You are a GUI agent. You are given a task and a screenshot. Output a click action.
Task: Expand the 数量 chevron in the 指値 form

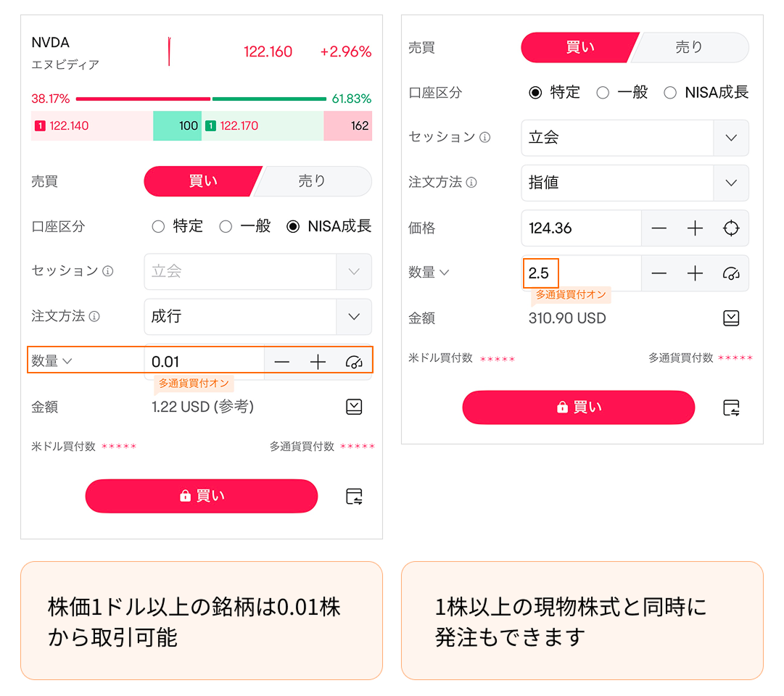tap(445, 273)
